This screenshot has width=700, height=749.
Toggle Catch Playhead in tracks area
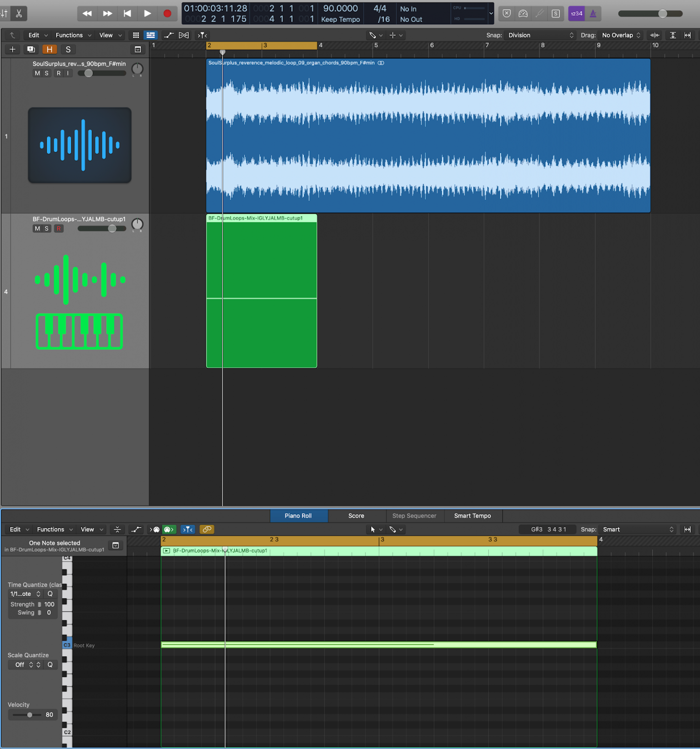[202, 35]
